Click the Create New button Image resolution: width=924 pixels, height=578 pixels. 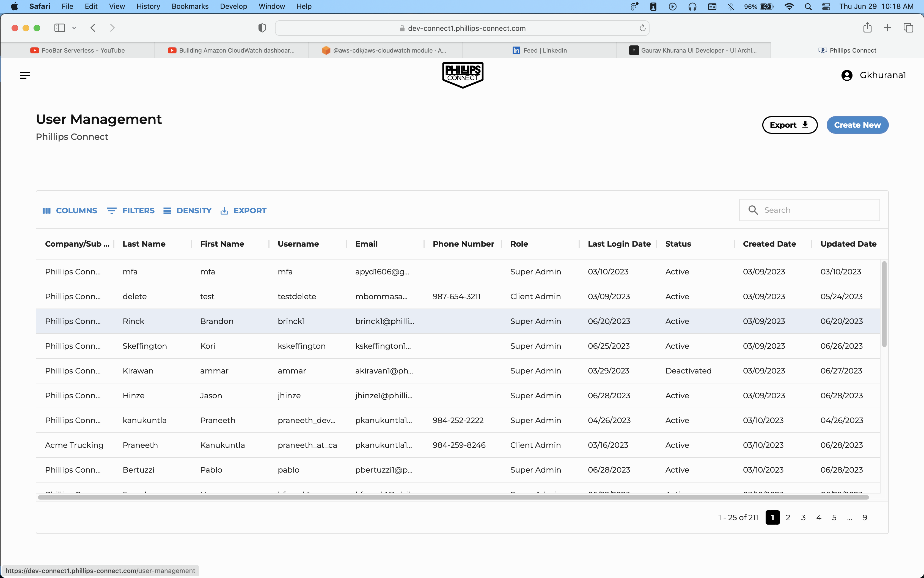click(857, 125)
